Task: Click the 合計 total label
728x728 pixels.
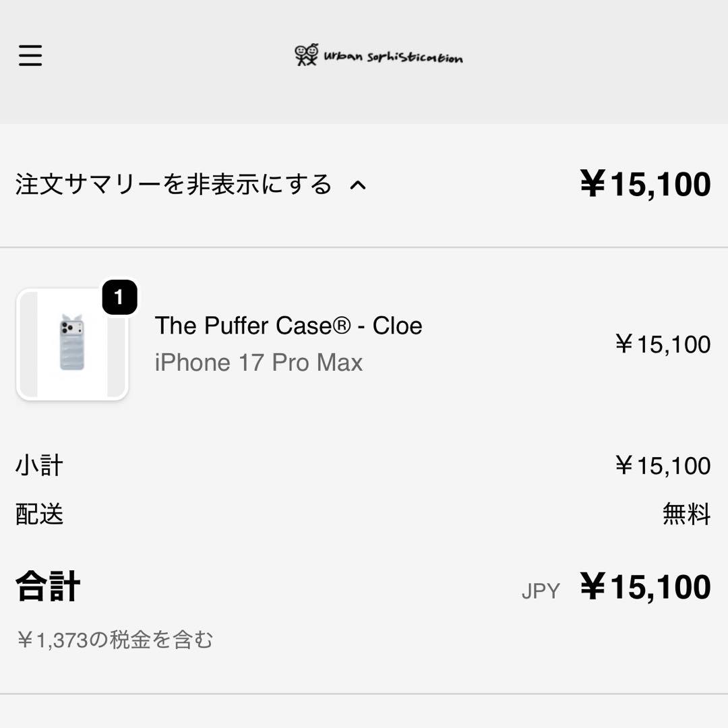Action: pos(48,586)
